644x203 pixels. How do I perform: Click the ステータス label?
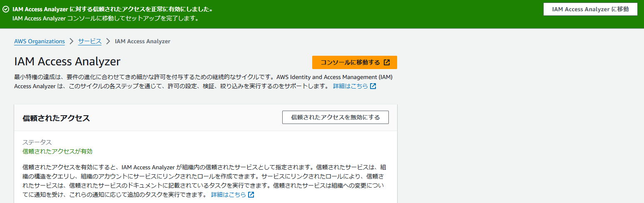click(37, 142)
